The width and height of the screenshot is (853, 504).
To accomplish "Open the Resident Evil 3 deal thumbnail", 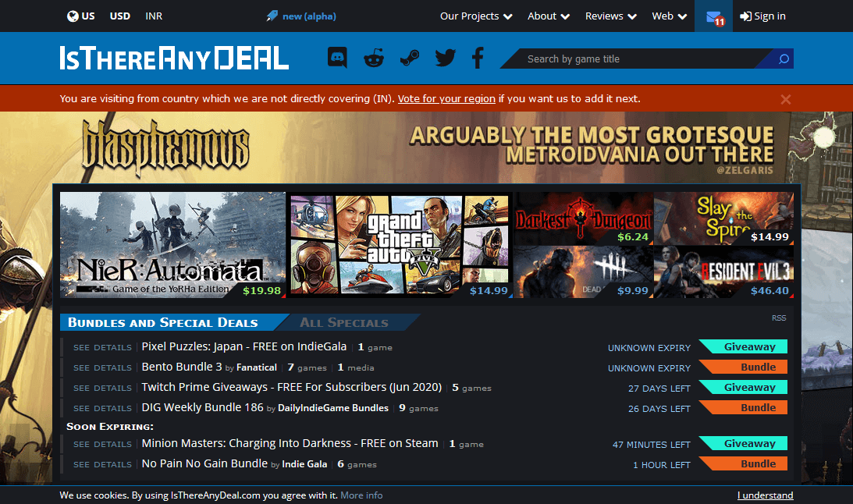I will coord(723,272).
